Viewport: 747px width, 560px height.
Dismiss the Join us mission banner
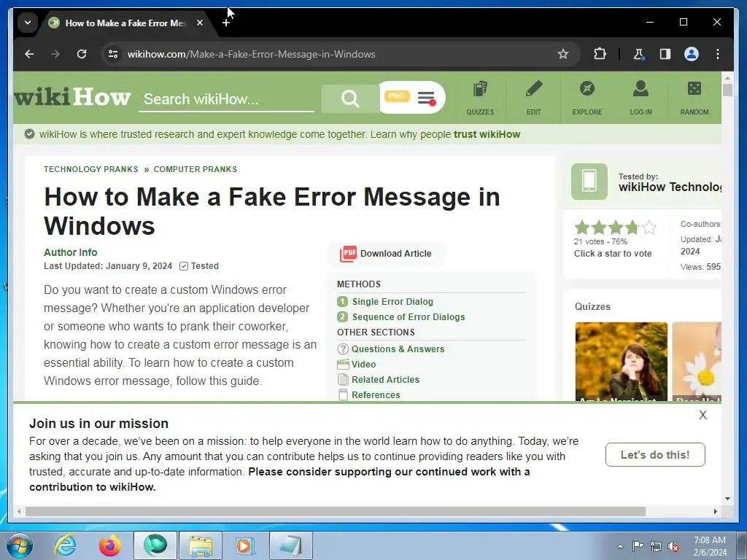[703, 415]
